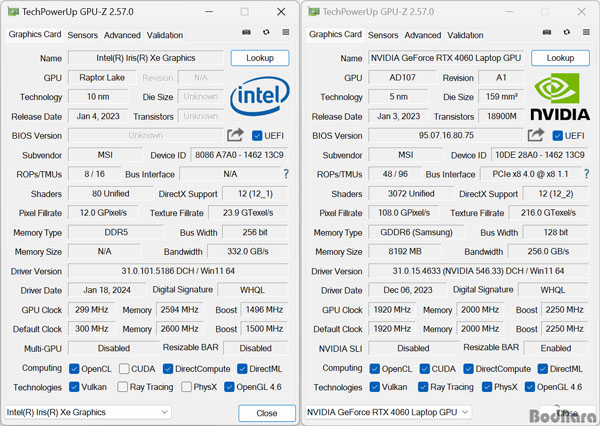
Task: Click the Raptor Lake GPU value
Action: pos(102,77)
